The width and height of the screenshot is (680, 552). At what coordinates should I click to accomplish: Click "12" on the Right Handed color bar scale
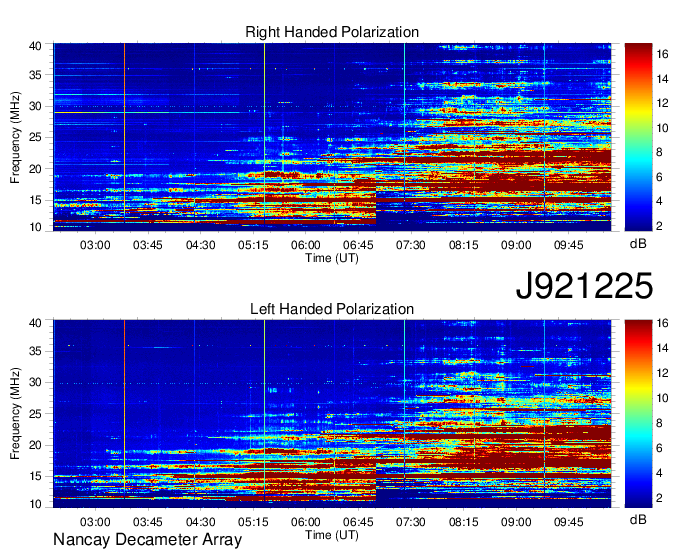coord(662,103)
